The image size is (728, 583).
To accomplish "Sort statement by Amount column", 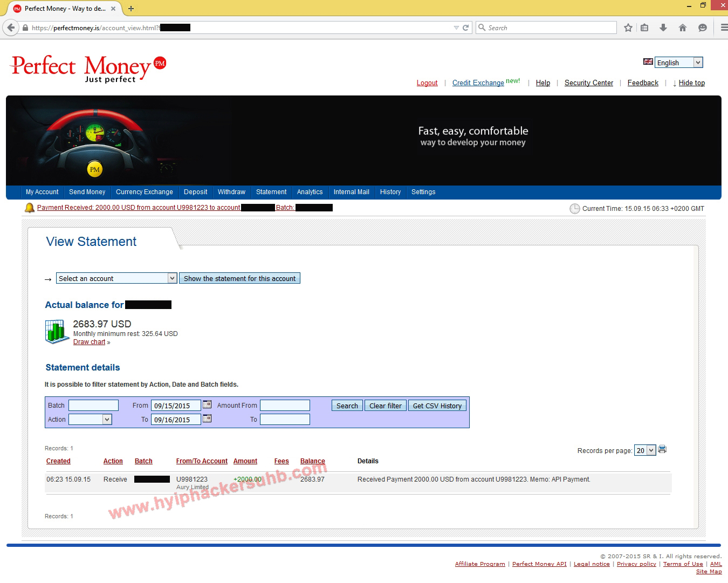I will tap(245, 461).
